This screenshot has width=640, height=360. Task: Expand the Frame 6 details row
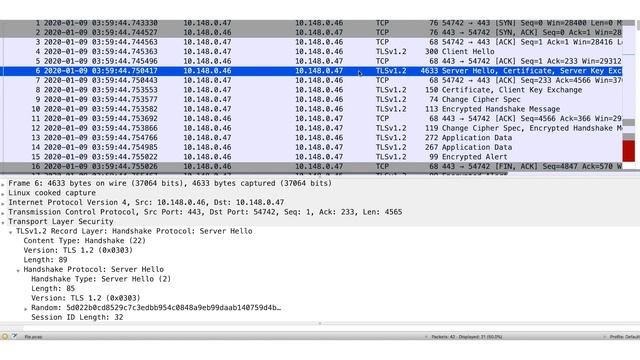click(x=3, y=184)
